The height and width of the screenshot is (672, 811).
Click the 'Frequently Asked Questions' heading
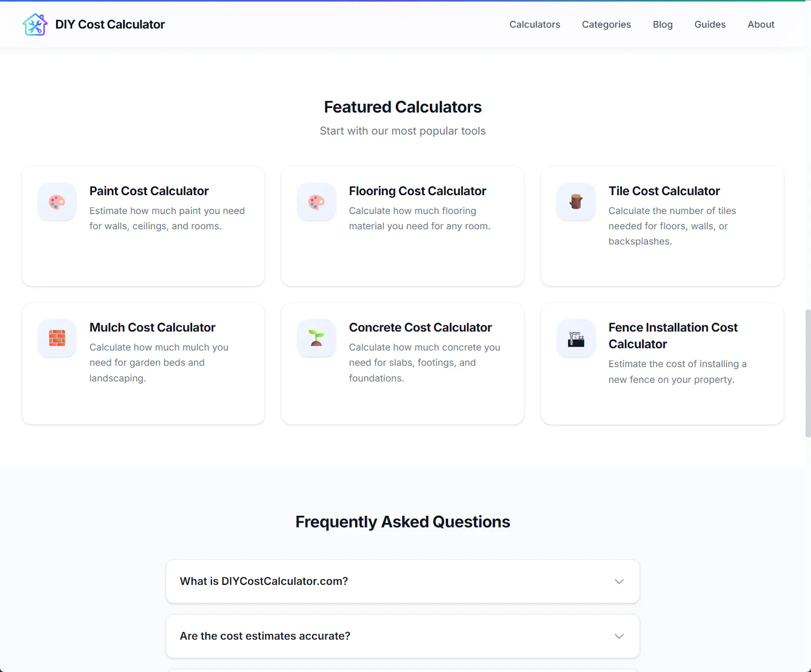403,521
